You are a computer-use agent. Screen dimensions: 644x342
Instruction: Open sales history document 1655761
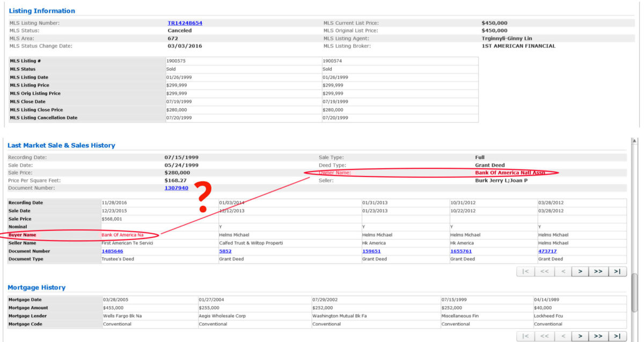pyautogui.click(x=462, y=251)
